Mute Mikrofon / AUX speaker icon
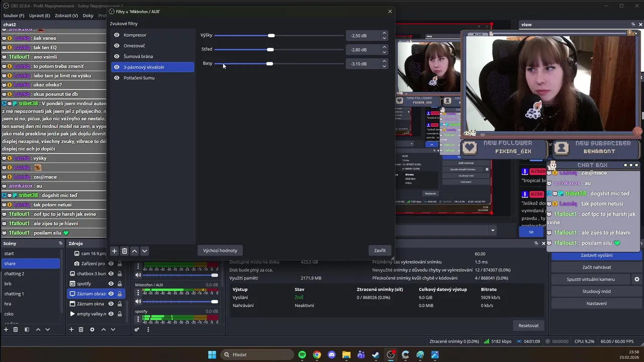 (138, 301)
